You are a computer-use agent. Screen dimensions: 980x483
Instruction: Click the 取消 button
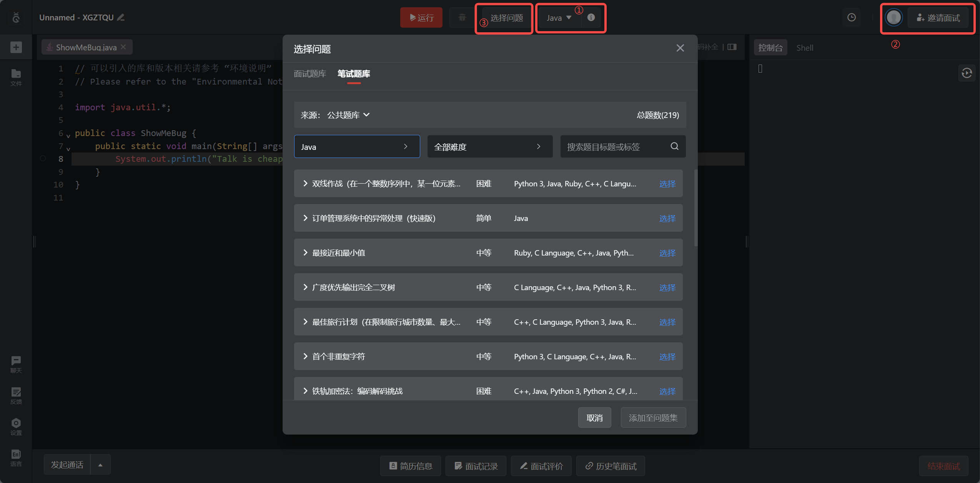(594, 418)
